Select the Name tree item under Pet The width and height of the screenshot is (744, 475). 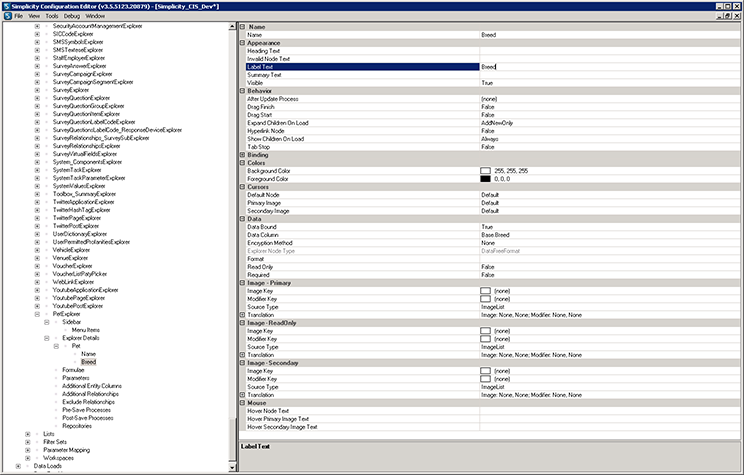coord(88,354)
